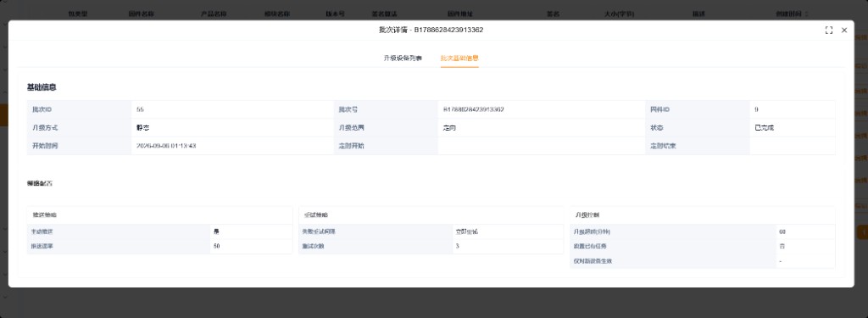Viewport: 868px width, 318px height.
Task: Click the retry count value 3
Action: click(x=457, y=246)
